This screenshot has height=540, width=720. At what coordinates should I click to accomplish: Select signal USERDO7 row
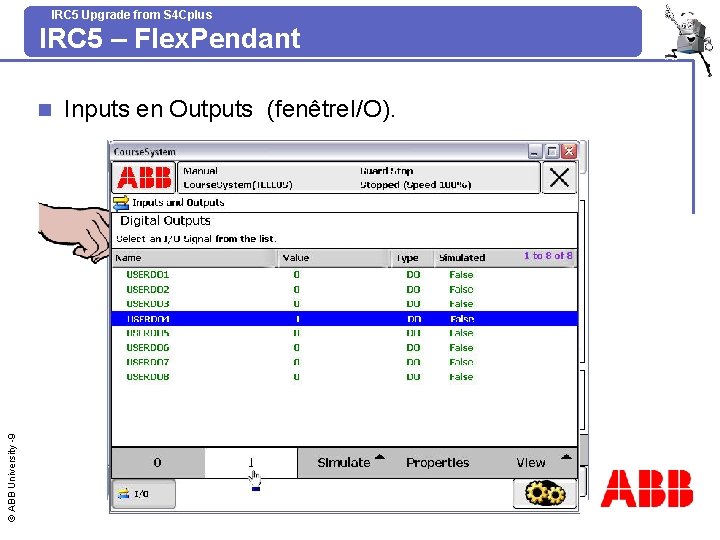click(344, 362)
